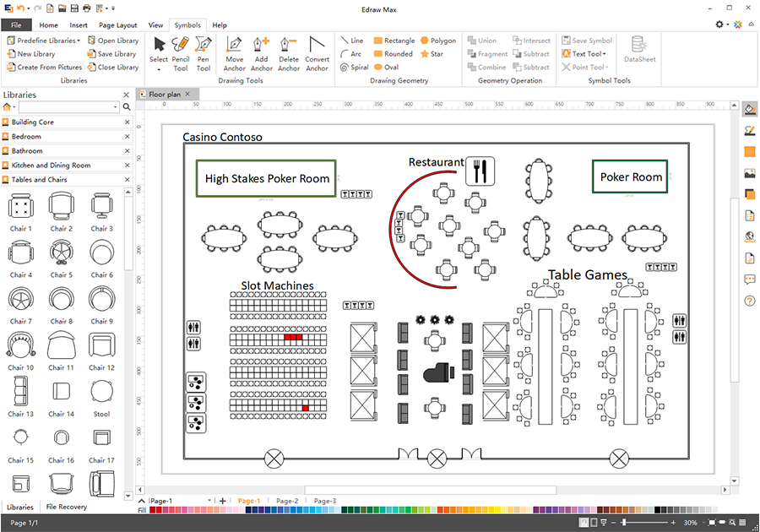This screenshot has height=532, width=760.
Task: Choose the Pen Tool in the ribbon
Action: coord(203,53)
